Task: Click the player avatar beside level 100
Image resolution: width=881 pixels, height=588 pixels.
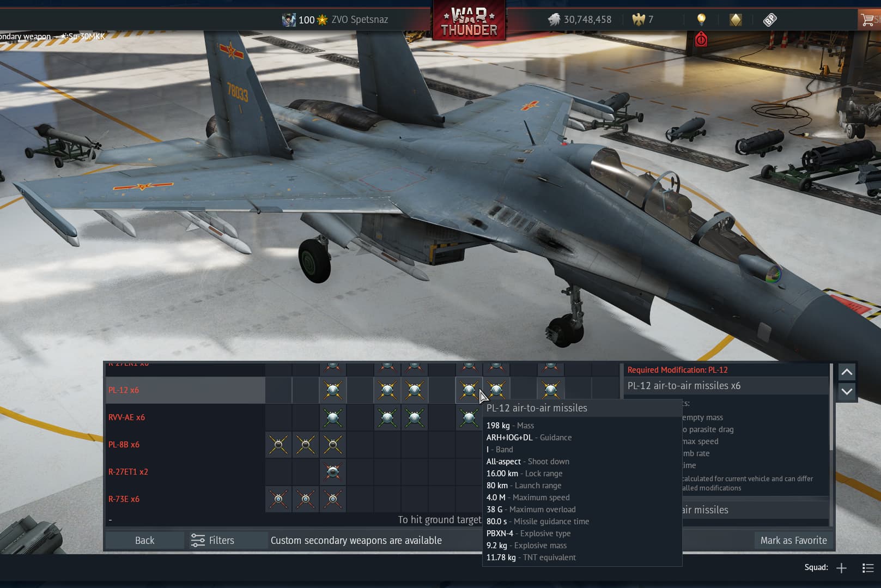Action: [288, 20]
